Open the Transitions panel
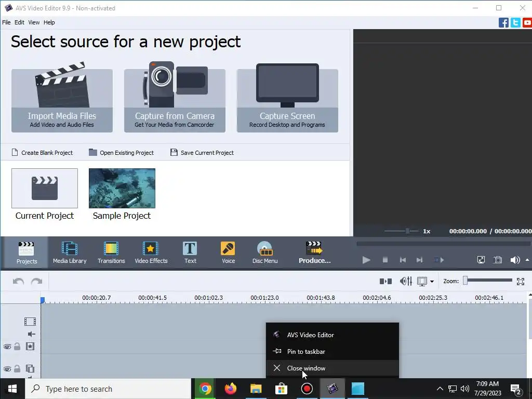Image resolution: width=532 pixels, height=399 pixels. [x=111, y=253]
